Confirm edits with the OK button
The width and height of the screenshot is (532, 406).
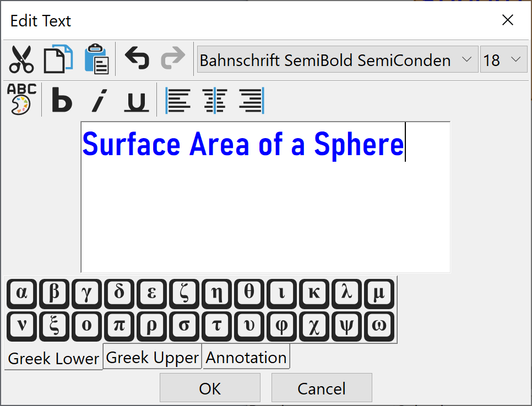point(210,388)
